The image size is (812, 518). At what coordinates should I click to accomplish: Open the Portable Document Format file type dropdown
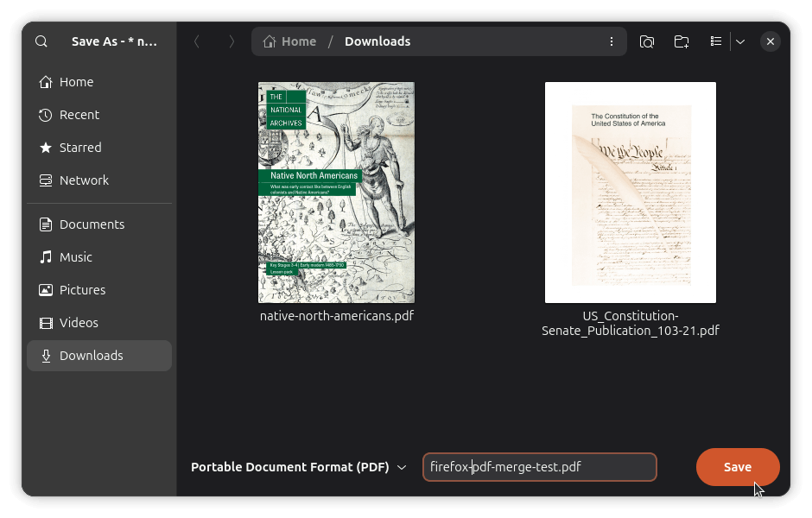299,467
